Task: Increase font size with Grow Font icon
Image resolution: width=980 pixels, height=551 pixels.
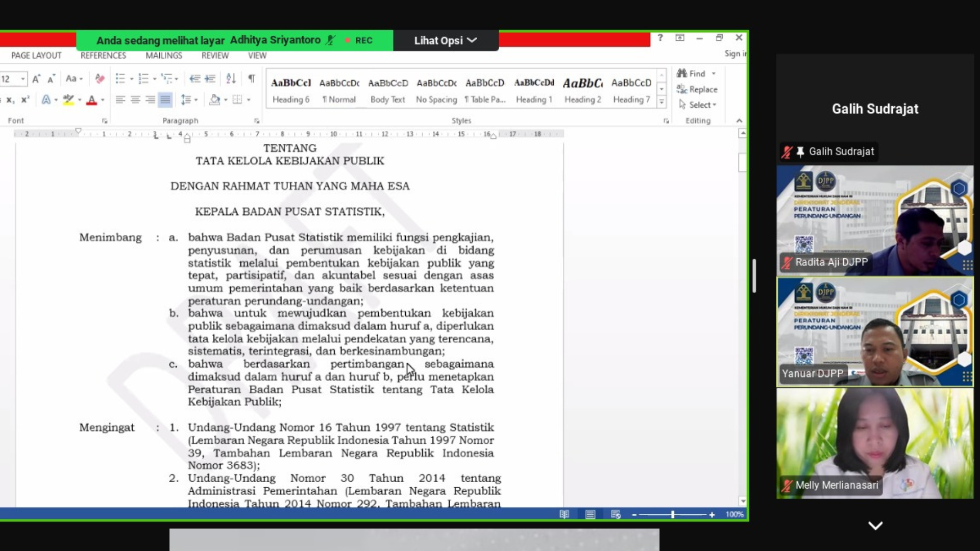Action: click(x=36, y=79)
